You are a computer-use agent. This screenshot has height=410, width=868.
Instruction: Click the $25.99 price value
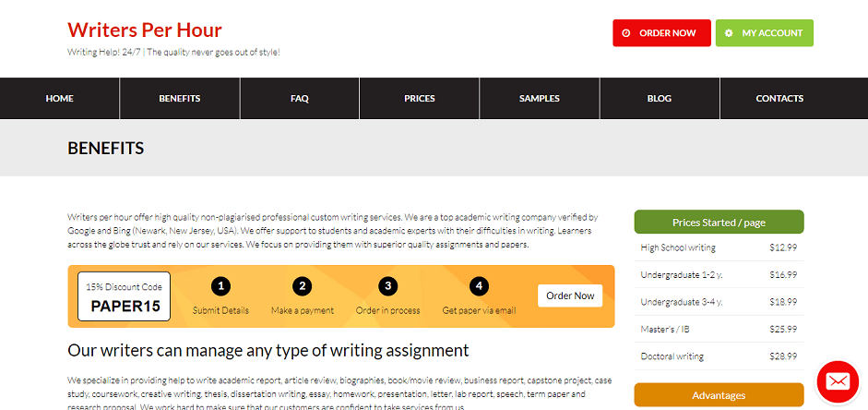783,329
